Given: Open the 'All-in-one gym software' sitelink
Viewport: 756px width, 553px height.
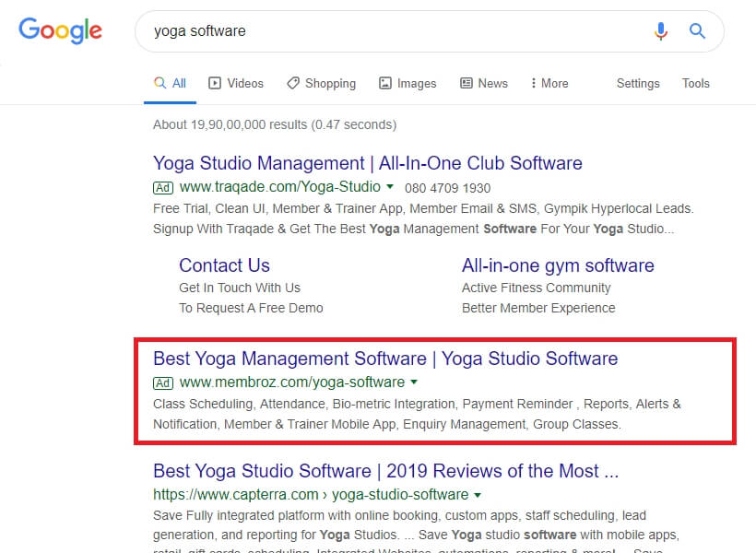Looking at the screenshot, I should tap(558, 265).
